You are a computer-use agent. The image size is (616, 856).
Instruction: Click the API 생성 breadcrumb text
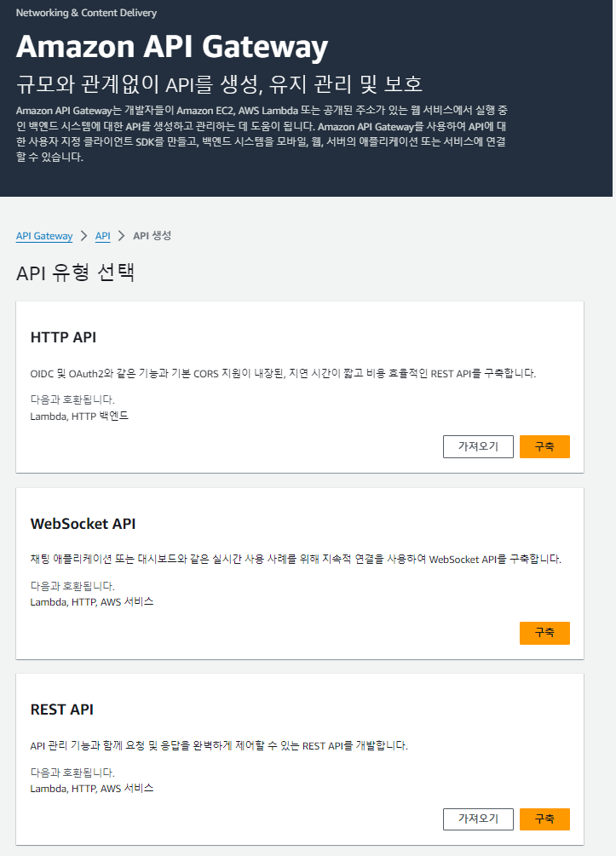pyautogui.click(x=153, y=236)
